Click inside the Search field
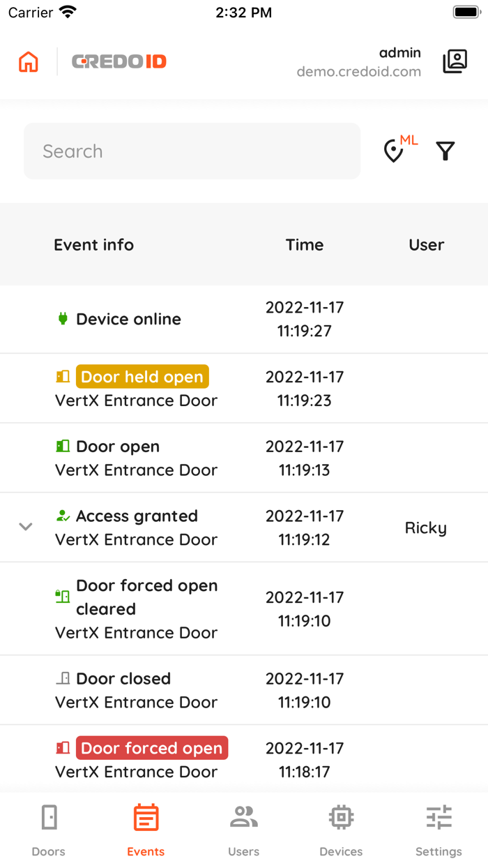Screen dimensions: 488x868 tap(192, 151)
